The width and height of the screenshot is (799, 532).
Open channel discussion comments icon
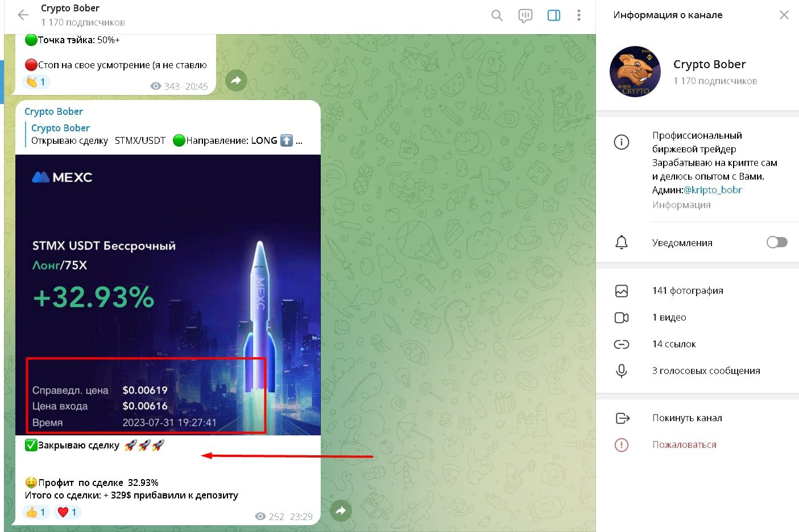[x=525, y=16]
